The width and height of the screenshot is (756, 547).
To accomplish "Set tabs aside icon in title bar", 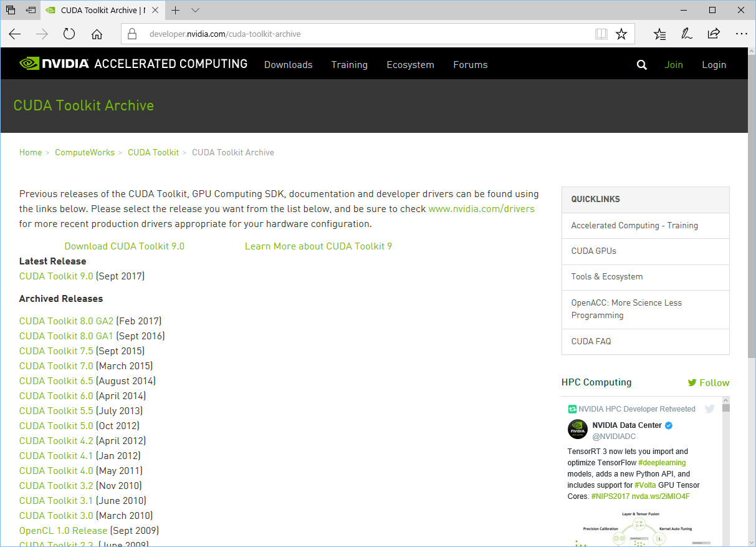I will pyautogui.click(x=31, y=10).
